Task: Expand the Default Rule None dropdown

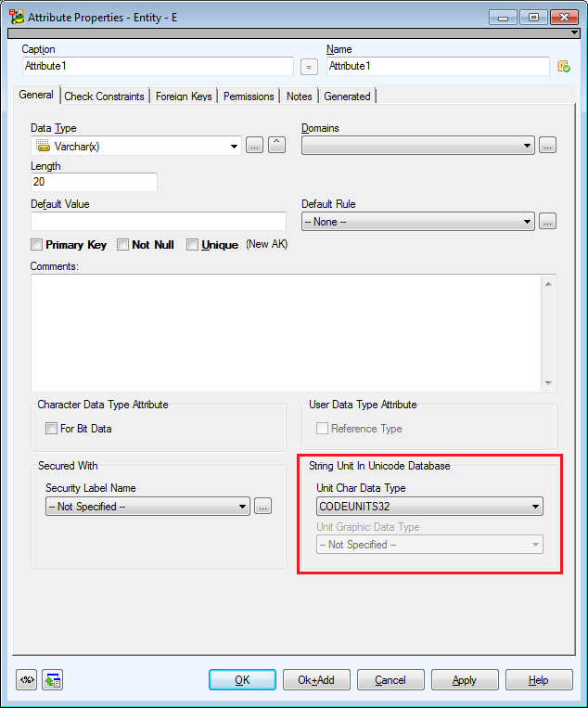Action: tap(418, 222)
